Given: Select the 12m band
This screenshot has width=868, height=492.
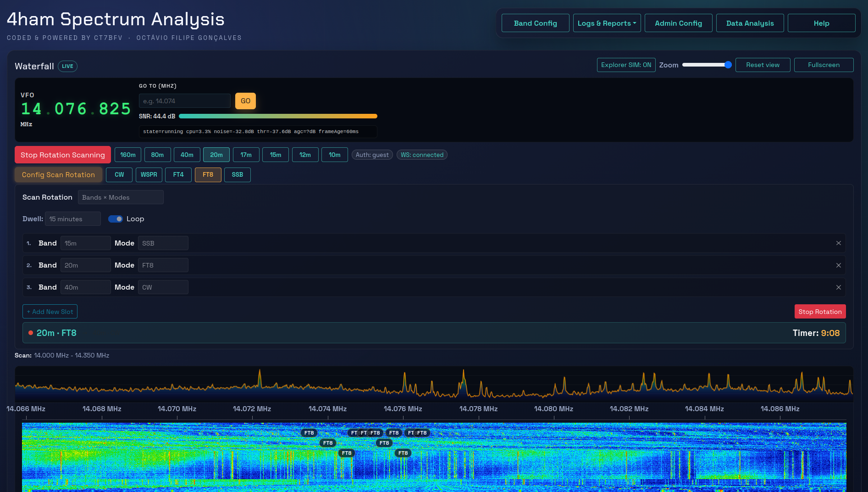Looking at the screenshot, I should tap(305, 155).
